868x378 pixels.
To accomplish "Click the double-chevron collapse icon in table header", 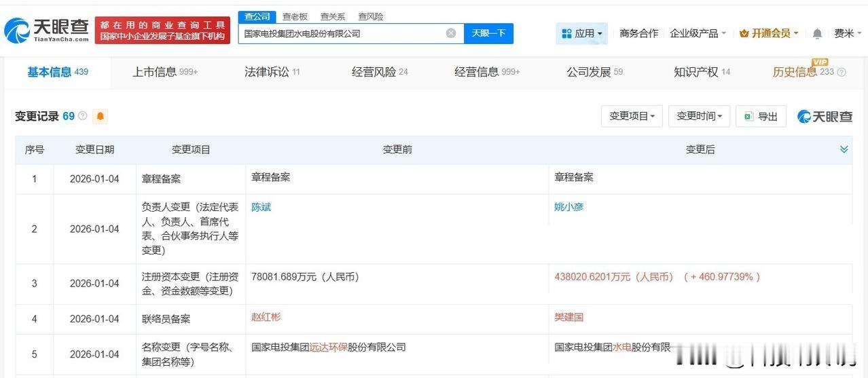I will (844, 149).
